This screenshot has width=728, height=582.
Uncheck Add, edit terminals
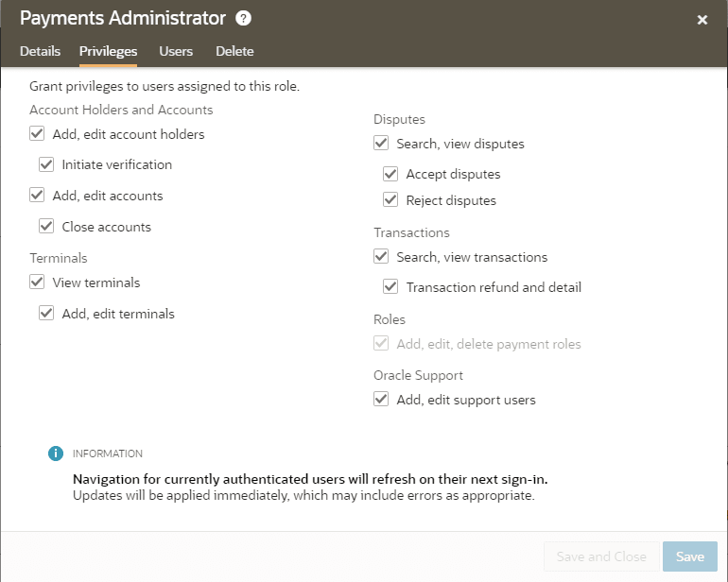tap(46, 314)
